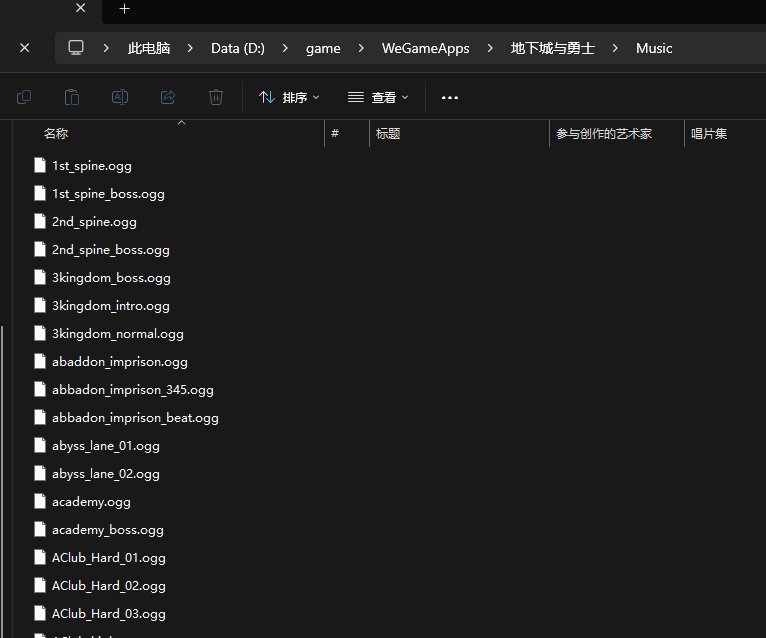Click the 参与创作的艺术家 column header
The height and width of the screenshot is (638, 766).
click(604, 133)
